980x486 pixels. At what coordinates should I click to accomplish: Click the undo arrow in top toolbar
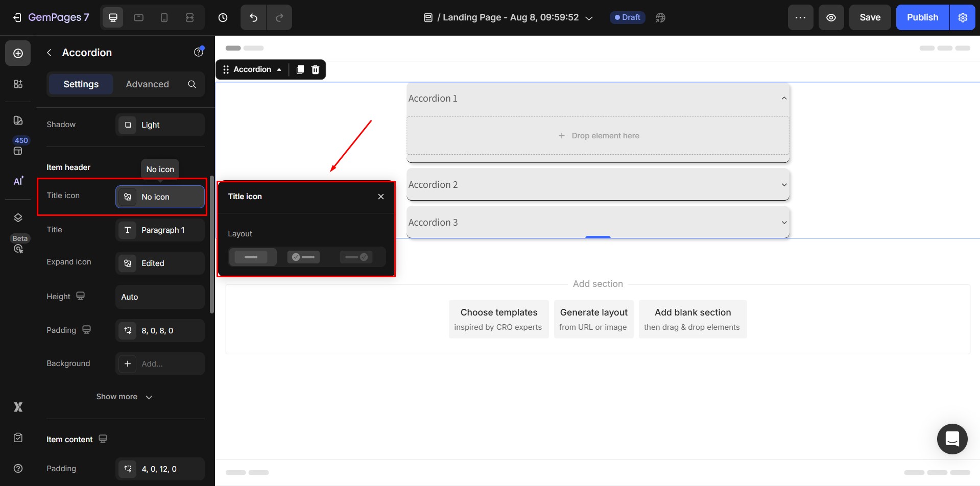pos(253,17)
